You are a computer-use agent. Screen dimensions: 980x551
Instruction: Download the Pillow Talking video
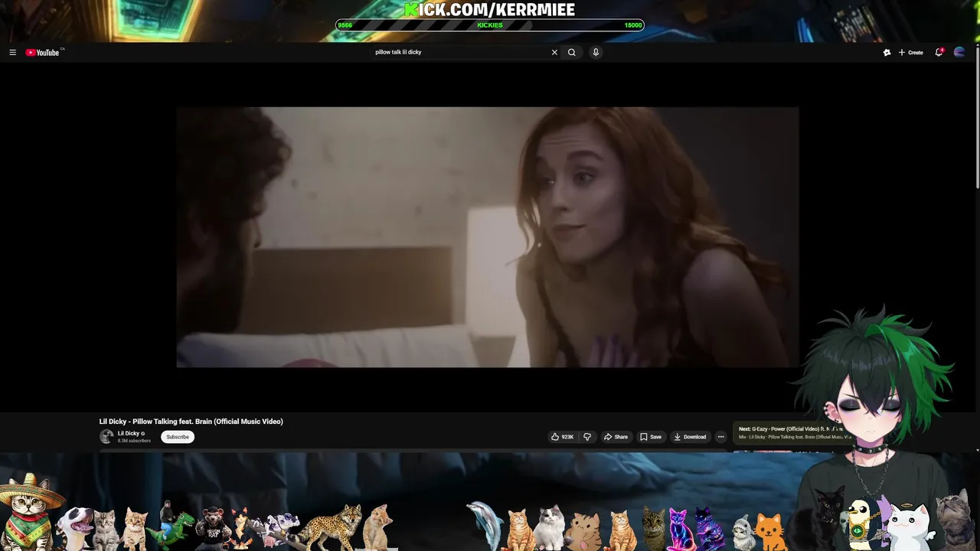click(x=690, y=437)
